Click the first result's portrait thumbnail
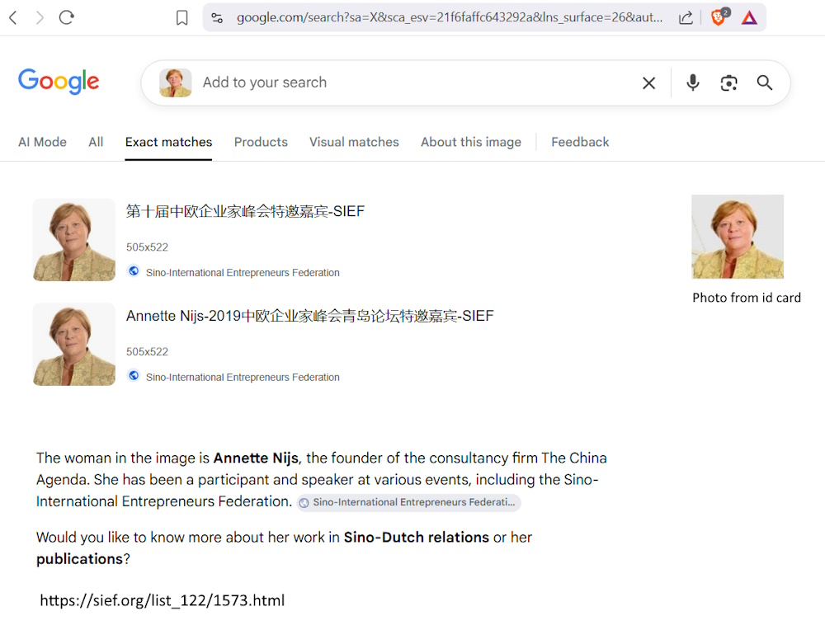This screenshot has width=825, height=644. click(74, 240)
